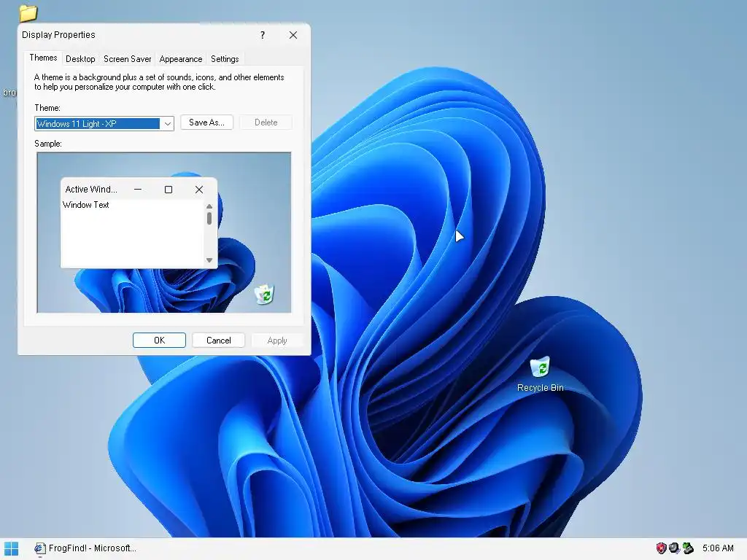The height and width of the screenshot is (560, 747).
Task: Click the taskbar clock showing 5:06 AM
Action: point(718,548)
